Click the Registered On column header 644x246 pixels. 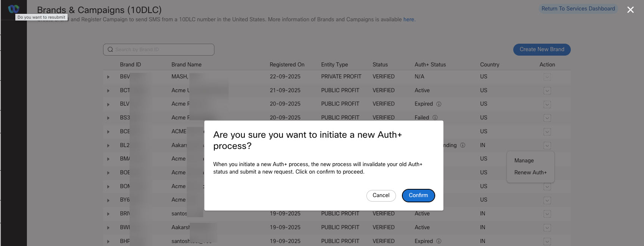[x=287, y=65]
